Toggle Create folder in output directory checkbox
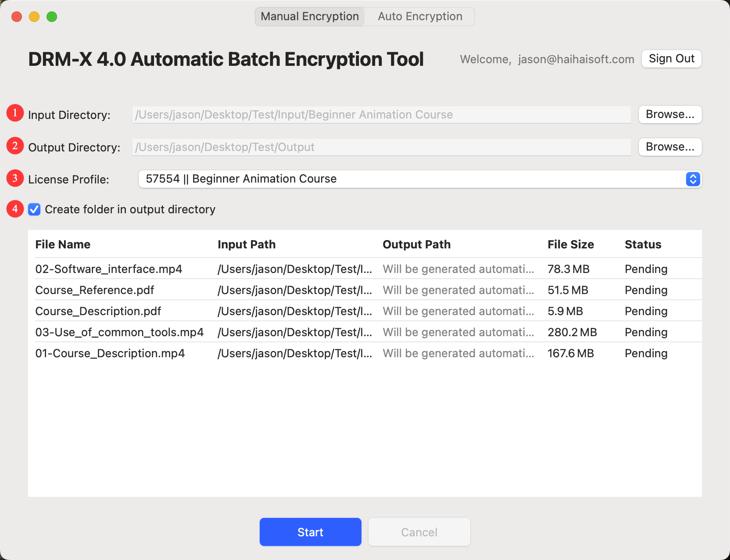The width and height of the screenshot is (730, 560). (34, 210)
